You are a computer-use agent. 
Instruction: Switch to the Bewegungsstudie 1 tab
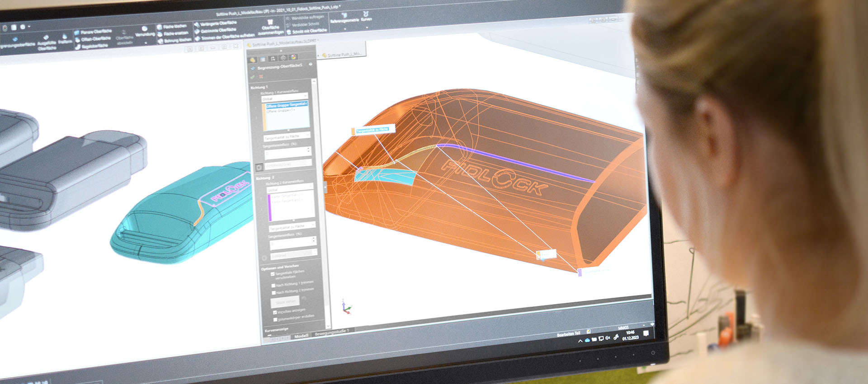click(x=332, y=332)
